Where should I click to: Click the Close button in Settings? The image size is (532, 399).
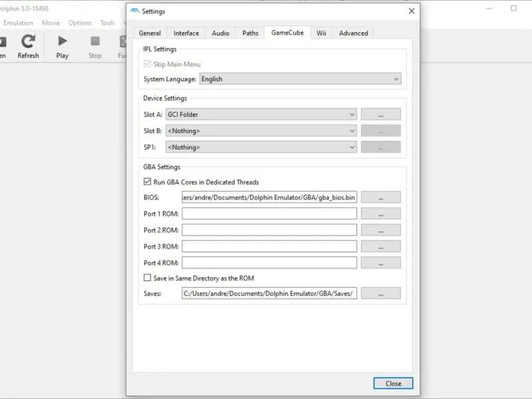(x=393, y=384)
